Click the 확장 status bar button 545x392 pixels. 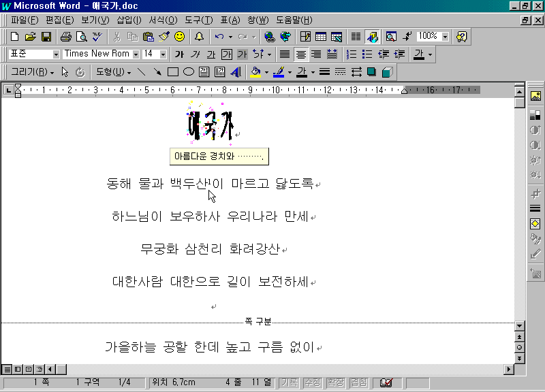(x=335, y=382)
